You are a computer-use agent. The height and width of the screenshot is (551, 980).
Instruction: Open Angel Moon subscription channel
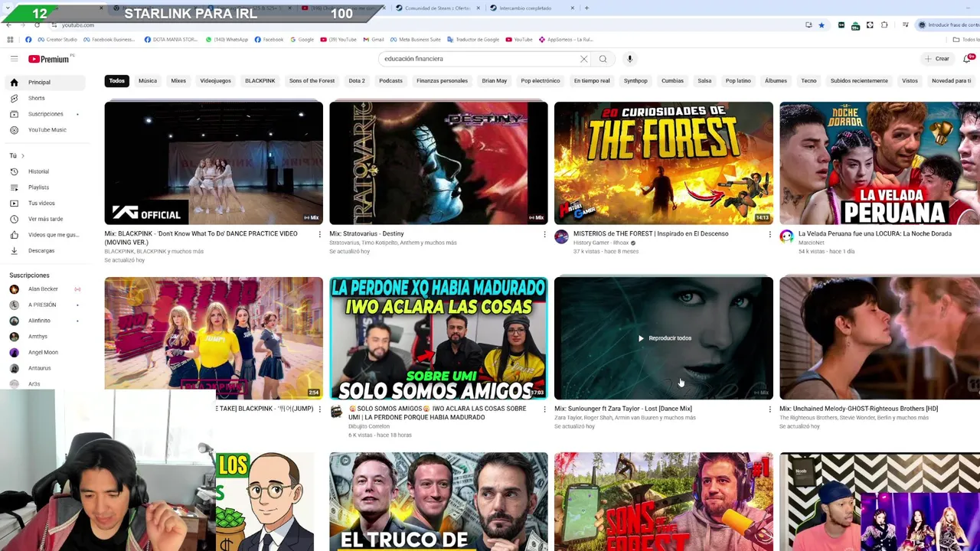(45, 352)
